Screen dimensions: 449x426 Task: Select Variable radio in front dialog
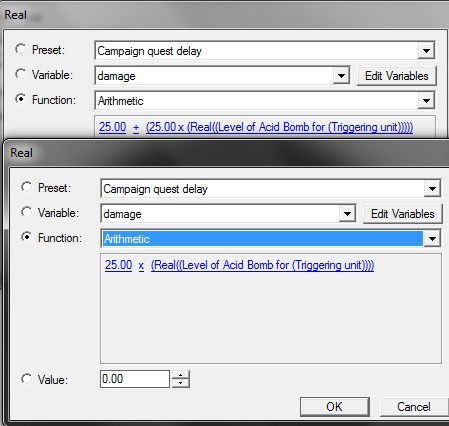[26, 212]
